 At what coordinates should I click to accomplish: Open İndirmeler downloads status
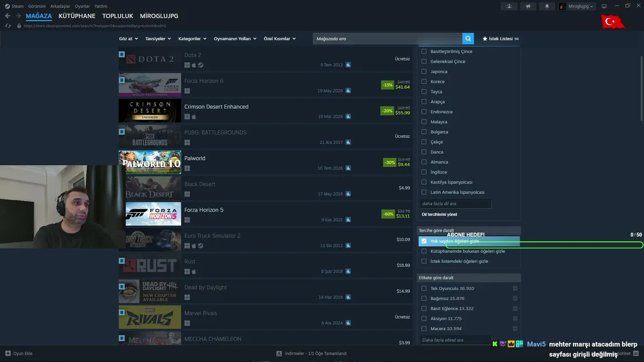click(x=312, y=353)
